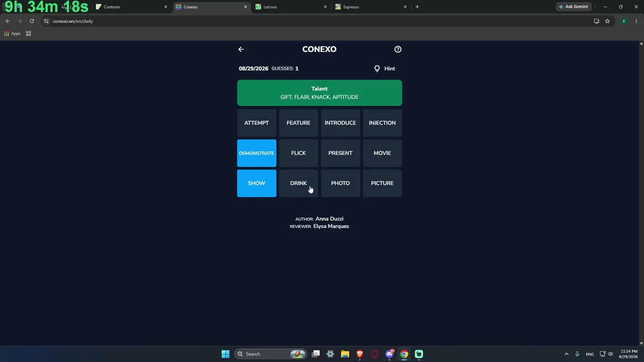Viewport: 644px width, 362px height.
Task: Open the Apps bookmark shortcut
Action: tap(12, 34)
